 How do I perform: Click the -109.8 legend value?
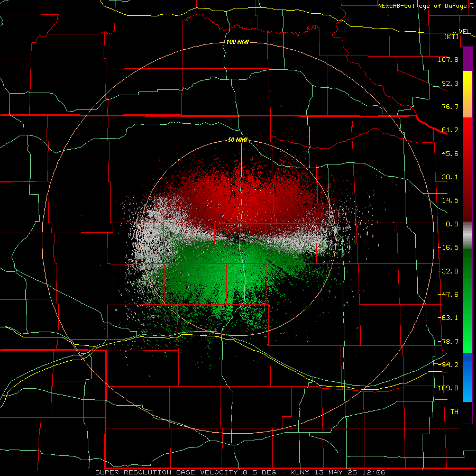447,388
